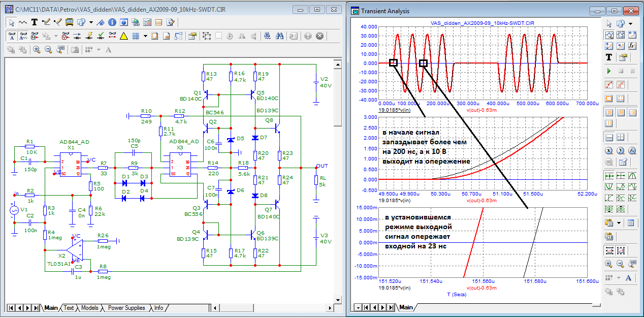
Task: Click the bold 'T' text tool in analysis toolbar
Action: (608, 57)
